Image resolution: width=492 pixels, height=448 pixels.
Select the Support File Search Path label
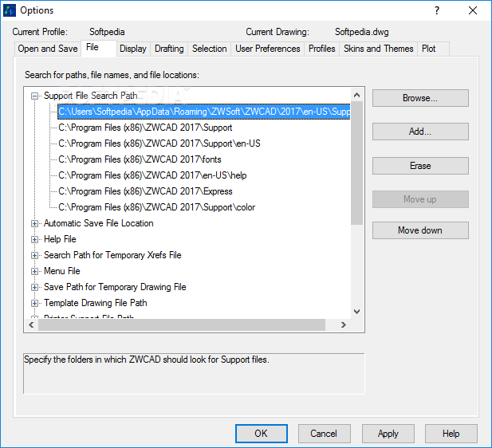click(90, 96)
